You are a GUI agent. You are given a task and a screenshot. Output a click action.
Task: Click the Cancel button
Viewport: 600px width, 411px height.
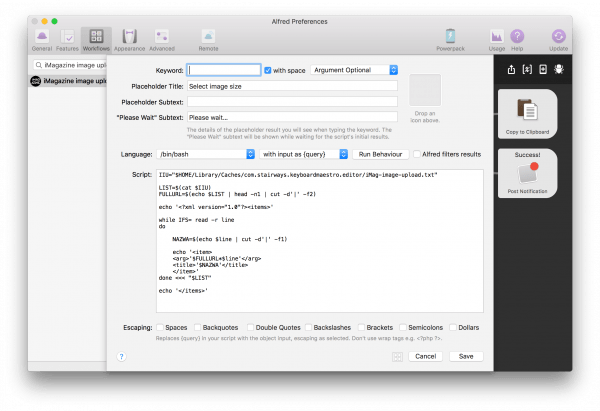pos(426,356)
